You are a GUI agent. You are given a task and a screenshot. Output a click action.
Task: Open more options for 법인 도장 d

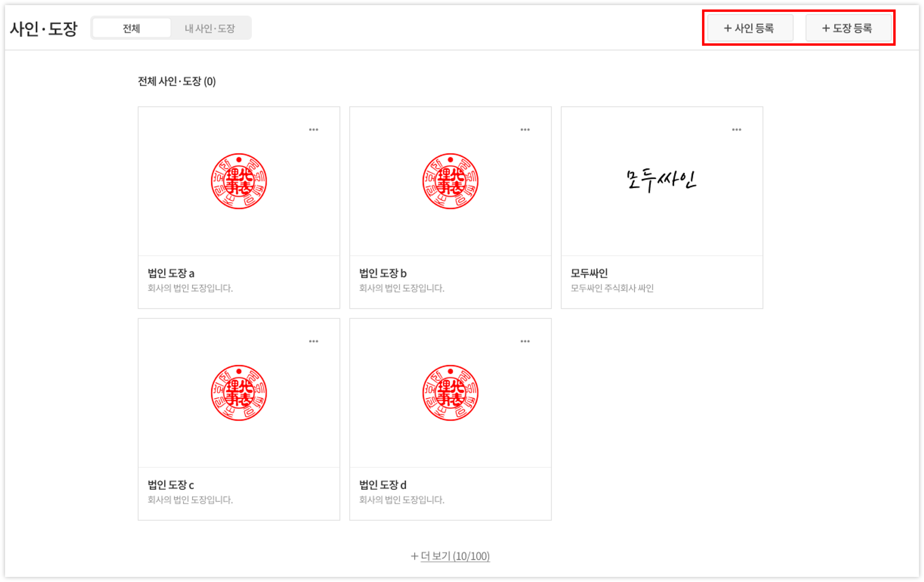point(525,341)
